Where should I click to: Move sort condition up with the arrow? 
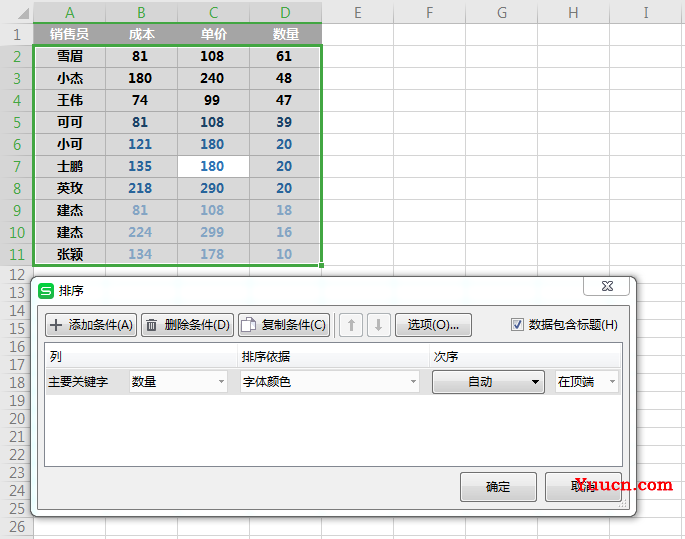[351, 325]
